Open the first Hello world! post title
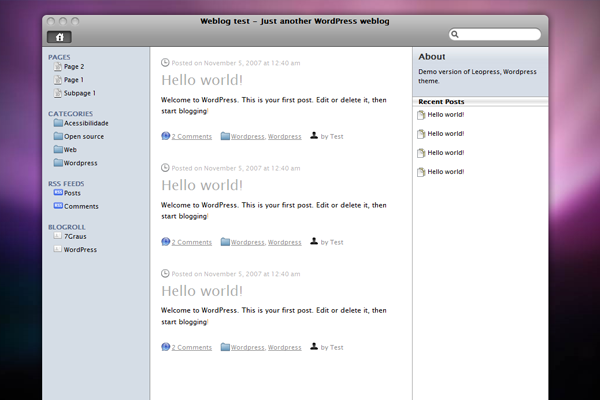This screenshot has width=600, height=400. click(202, 80)
